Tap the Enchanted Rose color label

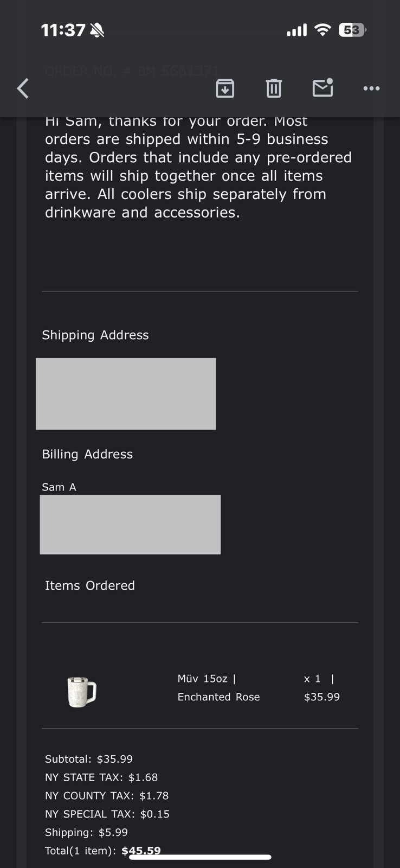point(219,697)
